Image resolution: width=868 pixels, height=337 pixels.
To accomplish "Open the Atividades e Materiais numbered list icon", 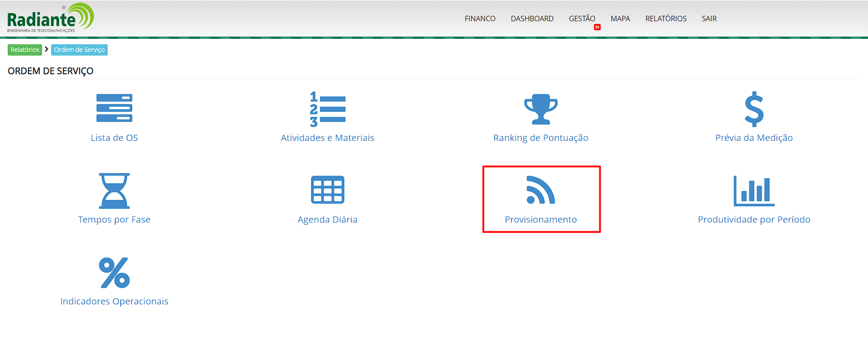I will click(x=327, y=109).
